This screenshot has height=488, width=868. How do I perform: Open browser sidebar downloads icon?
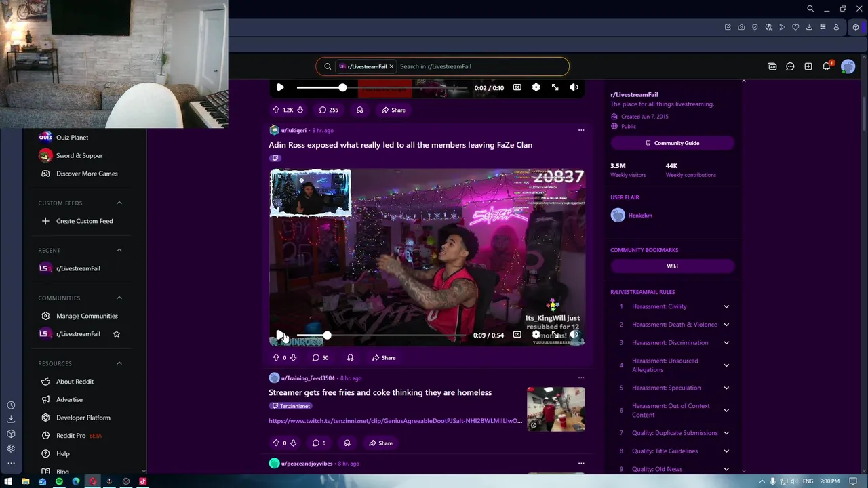pos(11,419)
